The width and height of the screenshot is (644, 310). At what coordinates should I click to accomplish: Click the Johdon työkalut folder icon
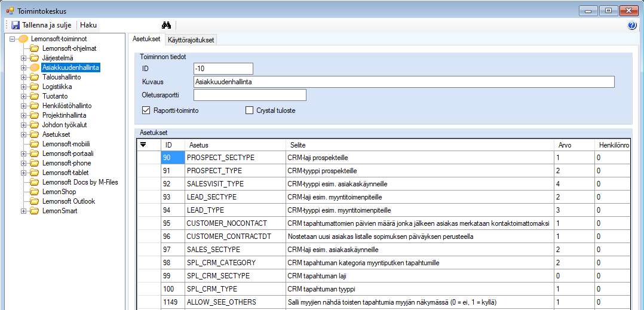pyautogui.click(x=35, y=125)
